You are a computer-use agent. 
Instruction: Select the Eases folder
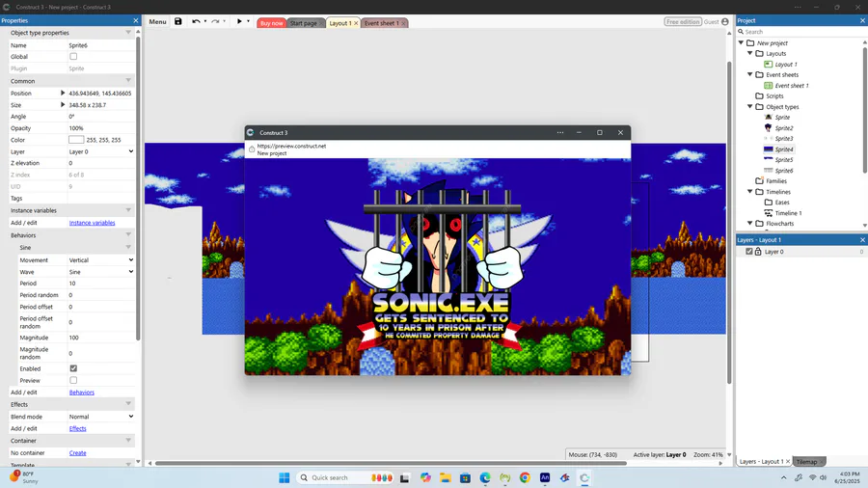coord(782,203)
